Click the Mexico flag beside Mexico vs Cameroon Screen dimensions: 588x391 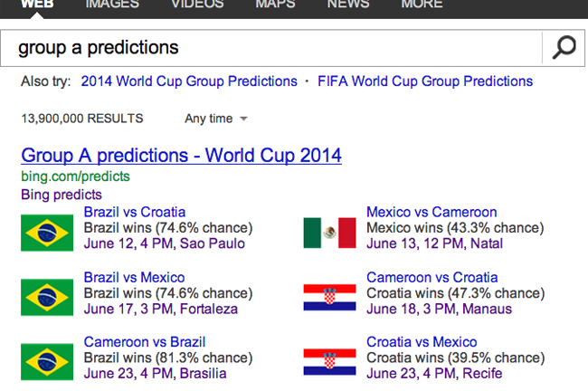point(329,232)
